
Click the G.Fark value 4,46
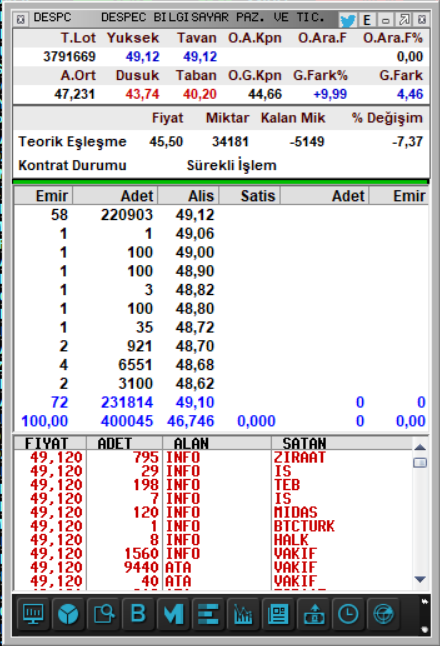point(410,94)
